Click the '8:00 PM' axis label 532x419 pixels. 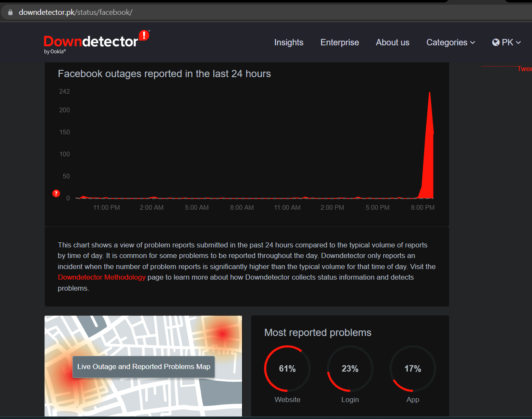(x=423, y=208)
